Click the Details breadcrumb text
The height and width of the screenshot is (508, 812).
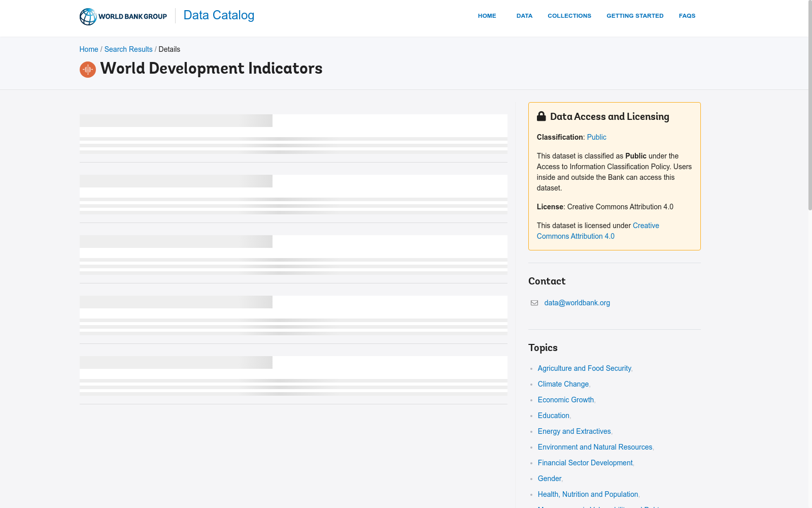click(170, 49)
